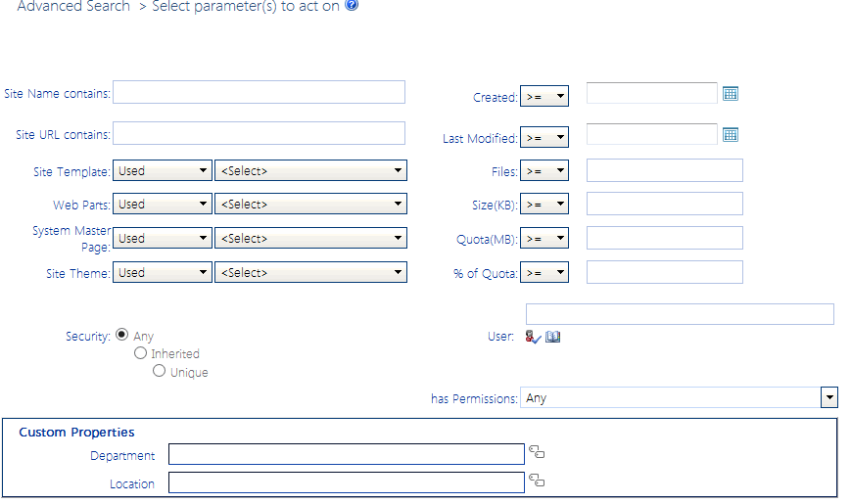Focus the Site URL contains field
This screenshot has height=504, width=851.
click(259, 133)
